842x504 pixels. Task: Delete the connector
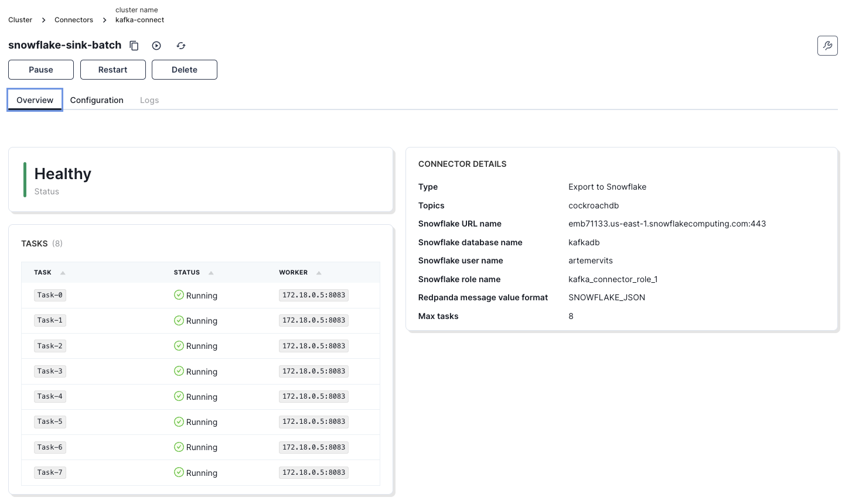click(185, 70)
